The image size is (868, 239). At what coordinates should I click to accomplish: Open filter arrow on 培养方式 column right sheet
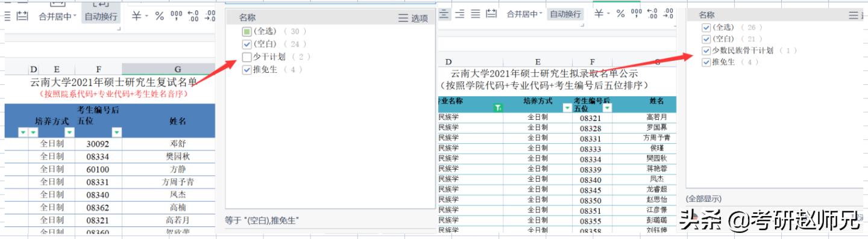(x=567, y=108)
